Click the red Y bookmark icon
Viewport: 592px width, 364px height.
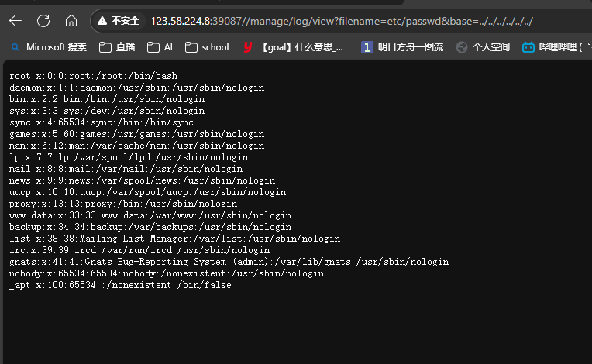248,47
